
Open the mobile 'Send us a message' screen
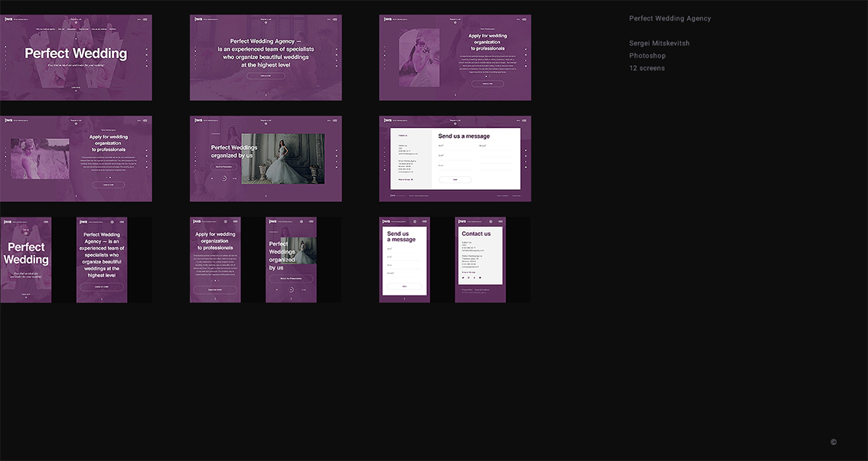(405, 260)
